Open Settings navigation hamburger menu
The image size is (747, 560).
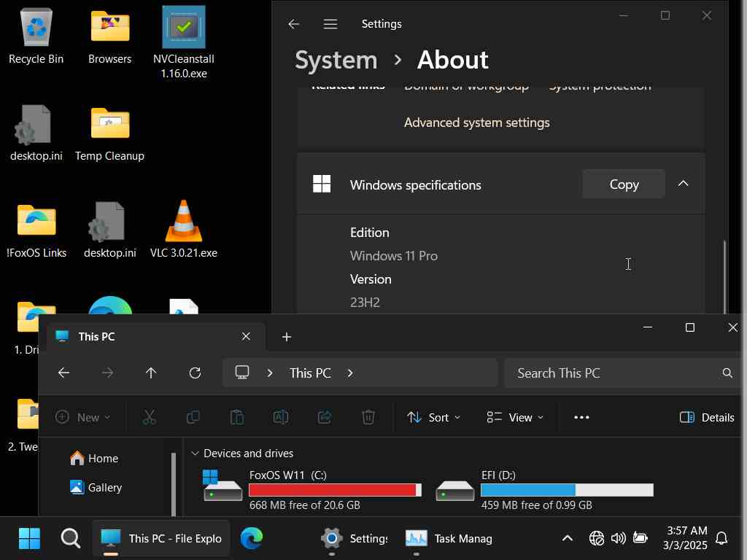point(330,24)
